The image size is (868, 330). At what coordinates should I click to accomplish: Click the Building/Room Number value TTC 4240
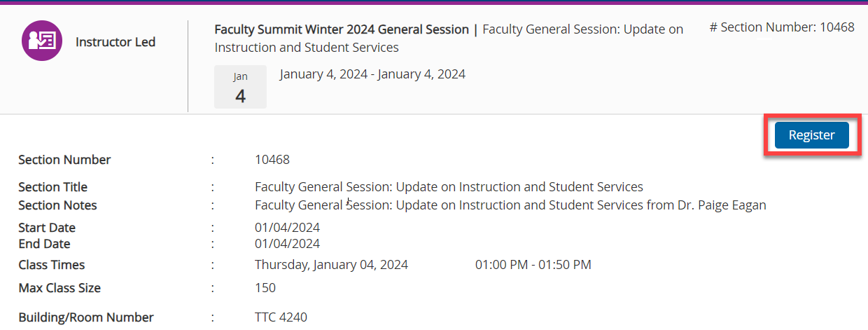click(x=281, y=317)
